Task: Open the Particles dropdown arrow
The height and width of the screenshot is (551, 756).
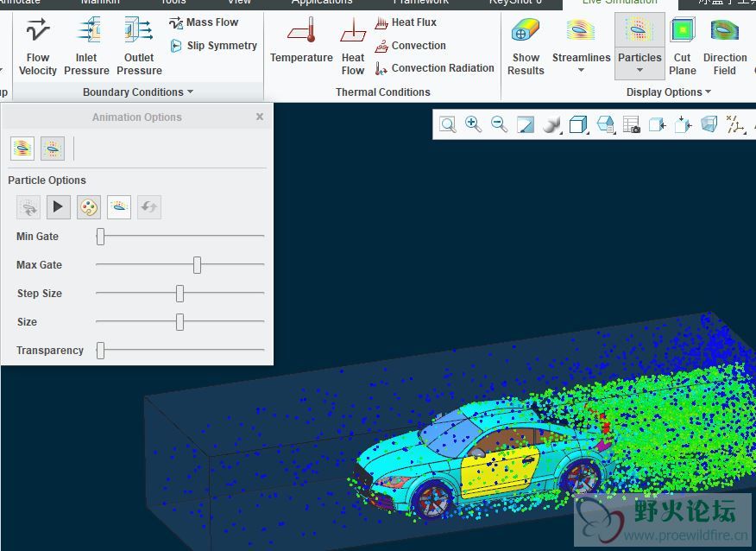Action: click(639, 71)
